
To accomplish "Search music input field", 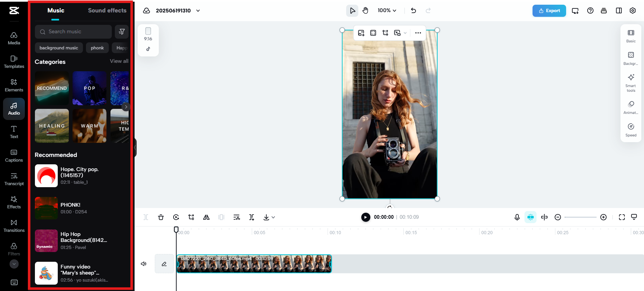I will [x=73, y=32].
